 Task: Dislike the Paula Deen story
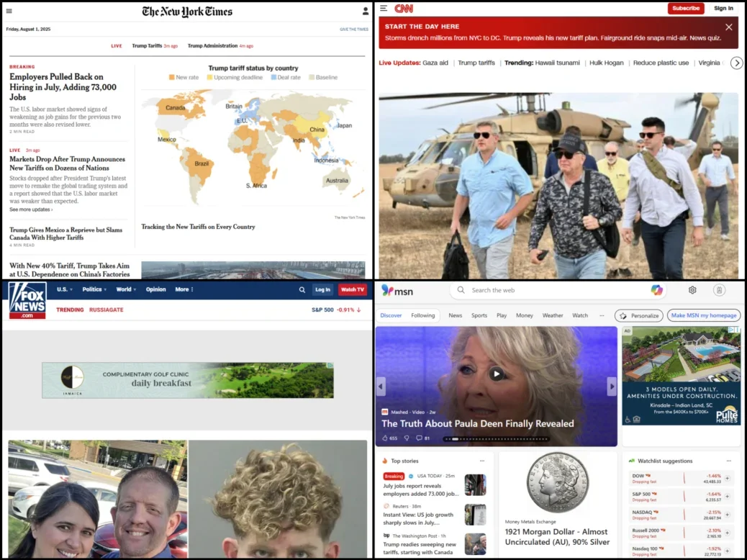[407, 438]
